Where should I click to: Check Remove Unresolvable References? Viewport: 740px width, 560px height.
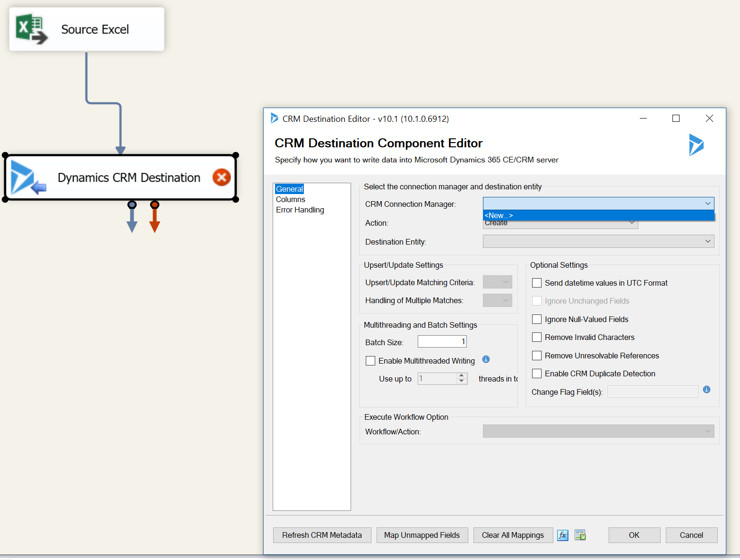(x=537, y=356)
